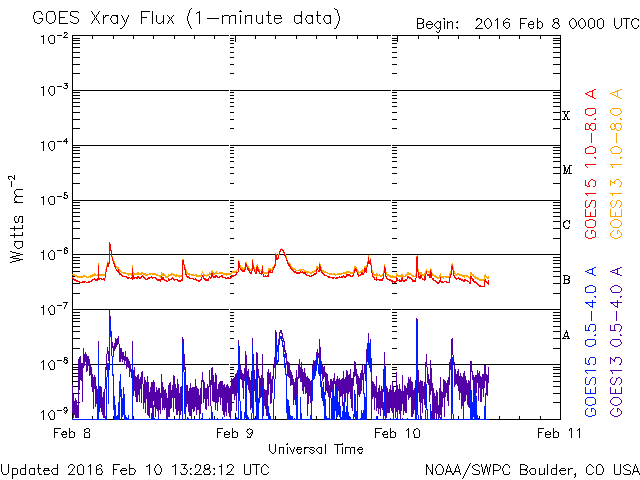640x480 pixels.
Task: Click the A flare class marker
Action: point(566,335)
